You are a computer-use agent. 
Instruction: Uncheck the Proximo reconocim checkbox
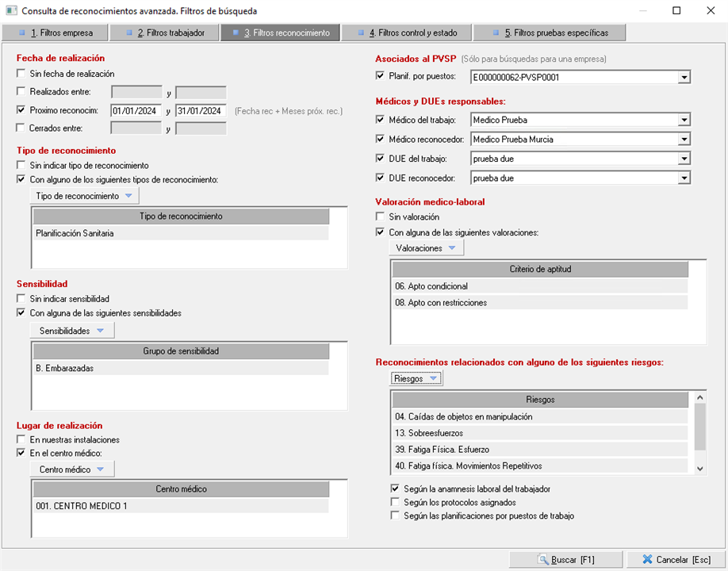pos(21,110)
